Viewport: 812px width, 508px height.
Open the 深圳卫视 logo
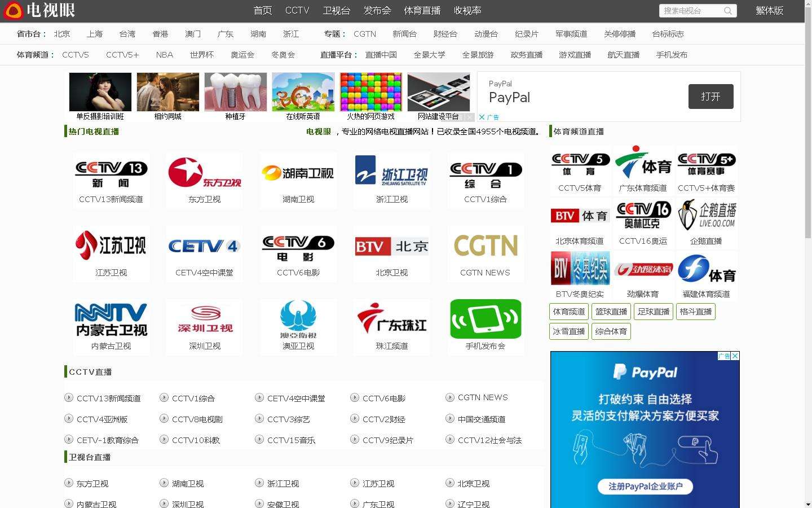(x=205, y=319)
